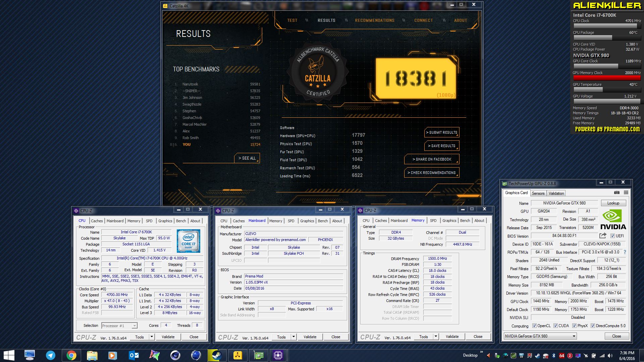Image resolution: width=644 pixels, height=362 pixels.
Task: Toggle the UEFI checkbox in GPU-Z
Action: click(x=612, y=236)
